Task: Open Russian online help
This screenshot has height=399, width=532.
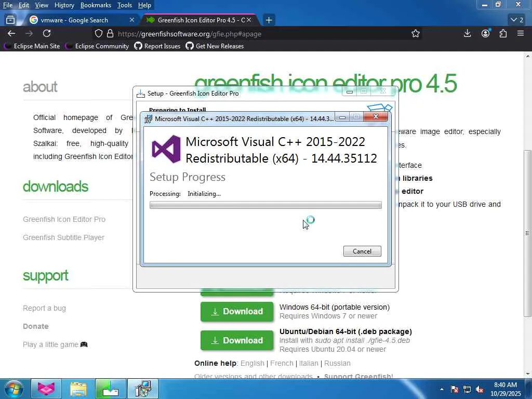Action: pos(337,363)
